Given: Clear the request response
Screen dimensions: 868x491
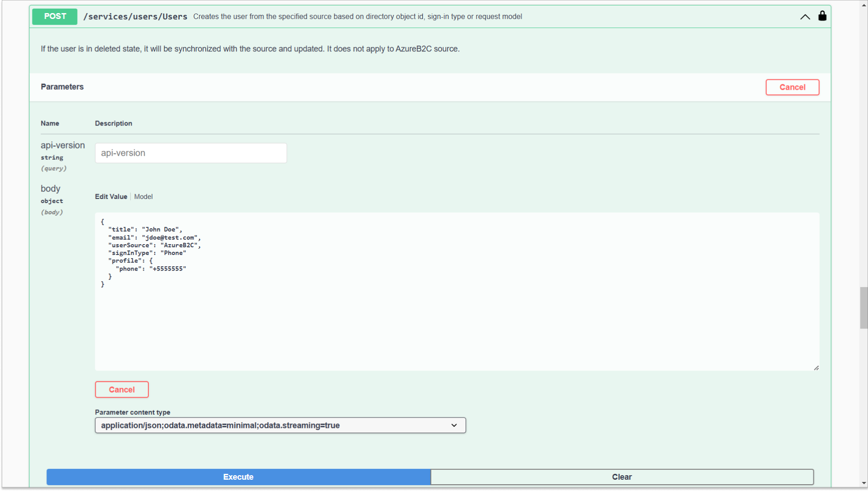Looking at the screenshot, I should [622, 477].
